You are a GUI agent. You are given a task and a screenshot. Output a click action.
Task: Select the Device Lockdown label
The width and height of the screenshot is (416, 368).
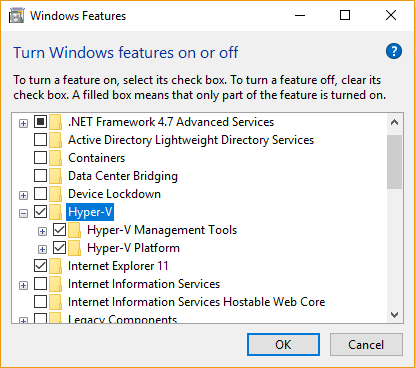pyautogui.click(x=114, y=194)
